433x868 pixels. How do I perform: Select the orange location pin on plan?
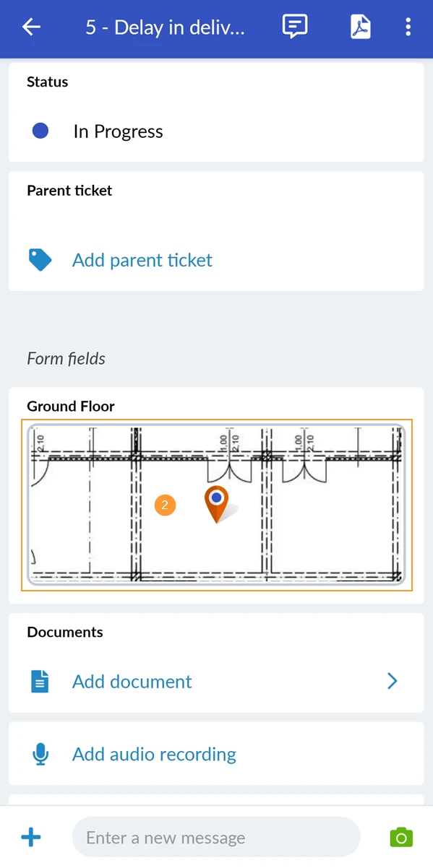pos(217,504)
